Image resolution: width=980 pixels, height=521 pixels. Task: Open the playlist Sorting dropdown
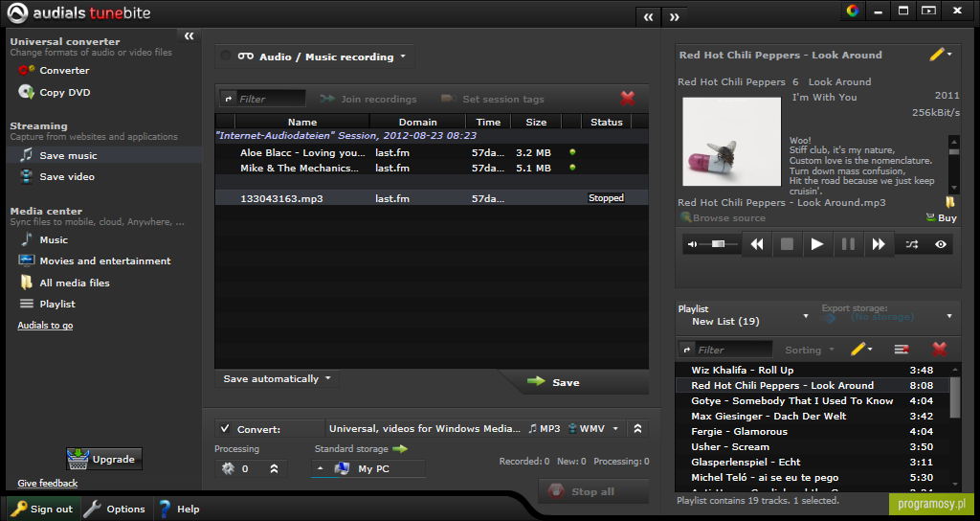coord(810,351)
